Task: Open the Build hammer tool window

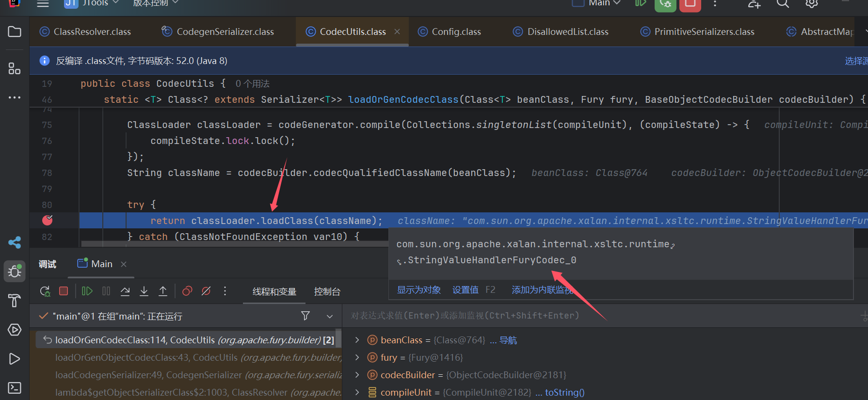Action: (15, 301)
